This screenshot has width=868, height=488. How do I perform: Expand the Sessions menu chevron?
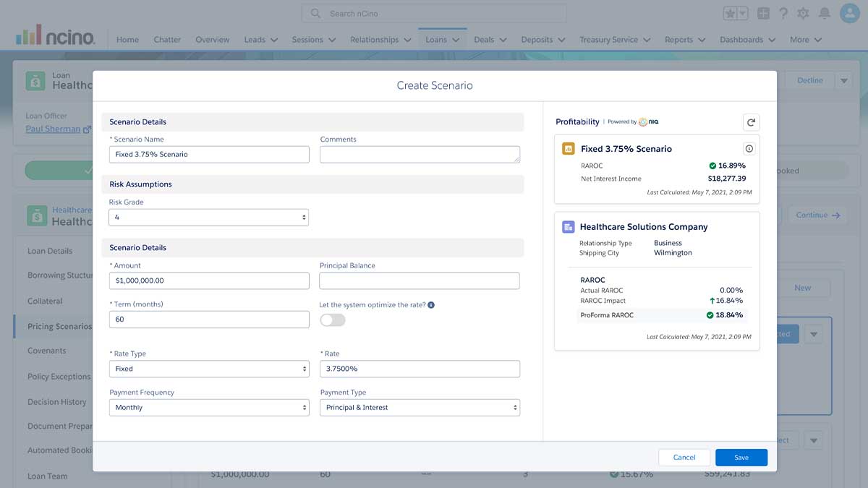[x=332, y=40]
